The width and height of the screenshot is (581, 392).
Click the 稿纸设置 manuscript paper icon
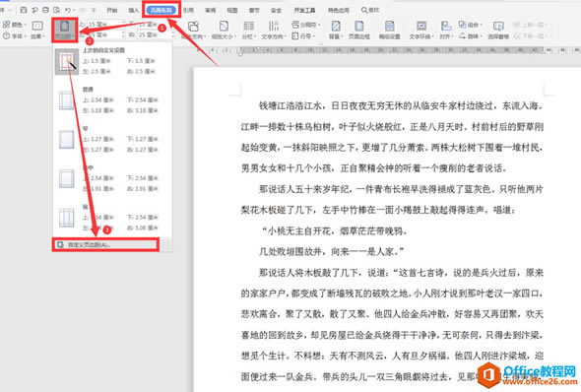coord(389,26)
